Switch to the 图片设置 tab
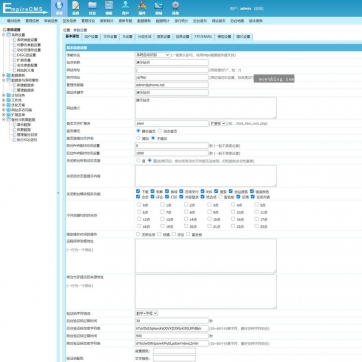The height and width of the screenshot is (362, 362). coord(243,37)
